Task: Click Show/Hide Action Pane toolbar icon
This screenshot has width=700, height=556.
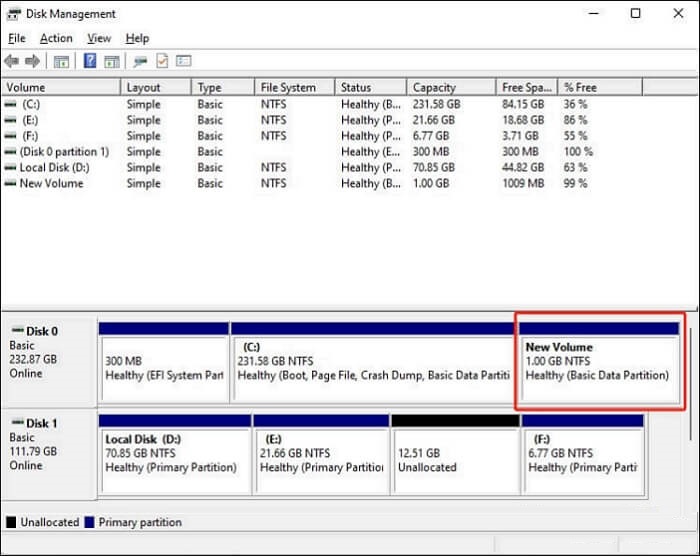Action: pyautogui.click(x=112, y=61)
